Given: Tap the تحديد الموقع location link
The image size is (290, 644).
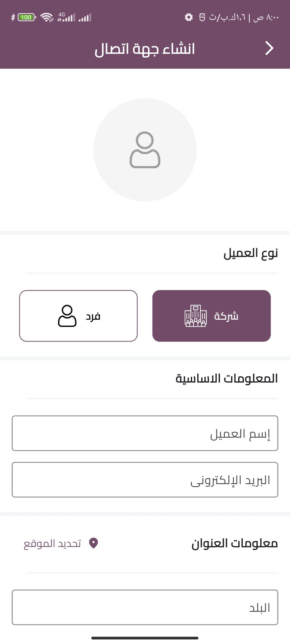Looking at the screenshot, I should coord(53,543).
